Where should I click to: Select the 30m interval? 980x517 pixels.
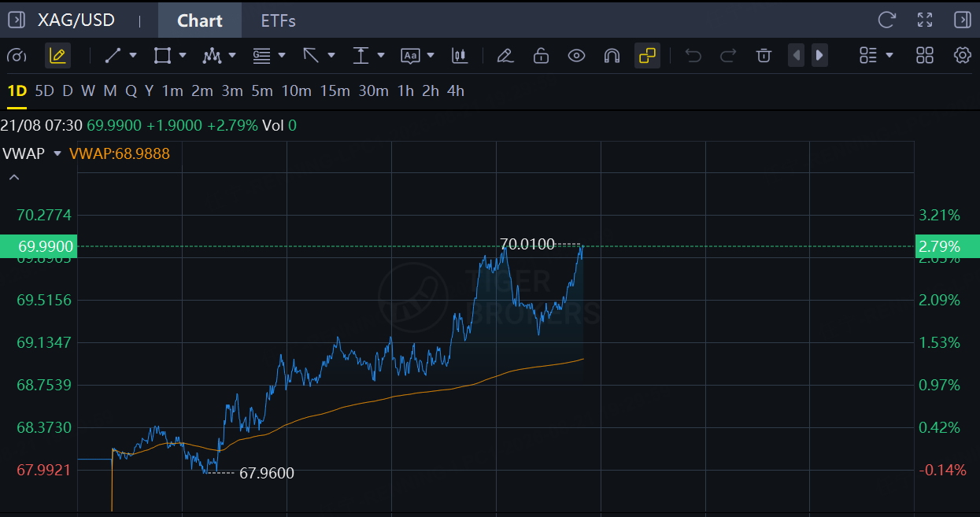[x=374, y=91]
